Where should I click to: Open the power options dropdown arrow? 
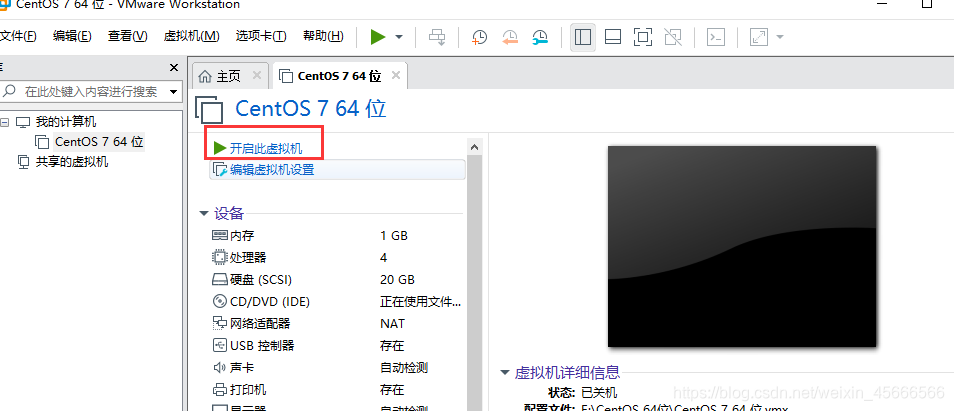click(x=399, y=37)
